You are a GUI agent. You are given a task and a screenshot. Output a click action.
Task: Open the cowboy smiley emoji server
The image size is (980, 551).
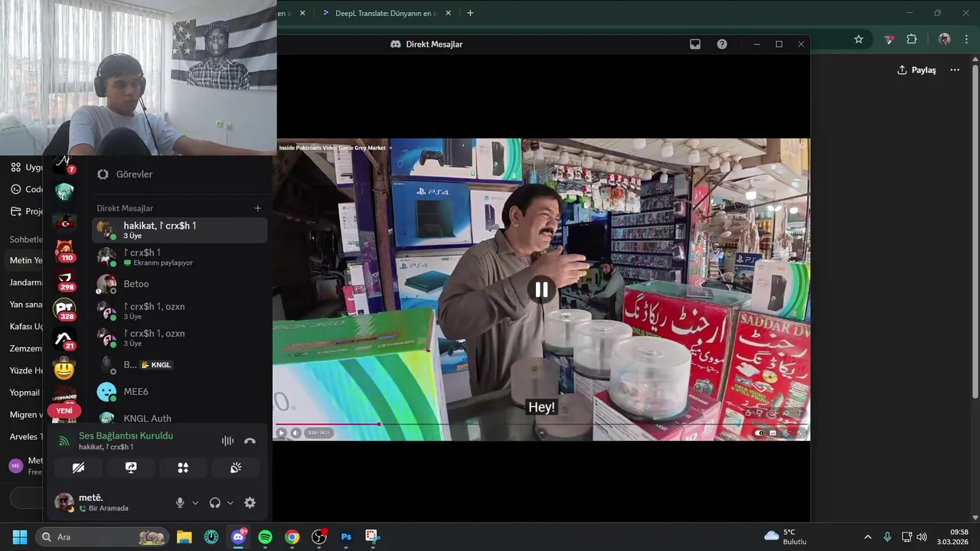click(x=64, y=369)
